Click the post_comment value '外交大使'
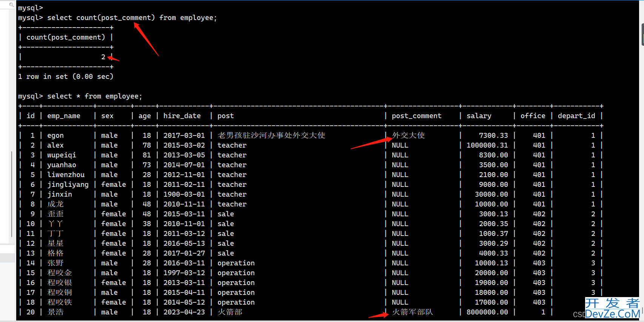Image resolution: width=644 pixels, height=322 pixels. (408, 135)
